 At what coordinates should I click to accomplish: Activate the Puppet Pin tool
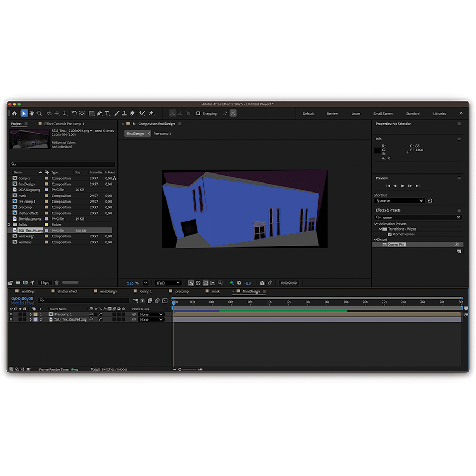(x=151, y=113)
